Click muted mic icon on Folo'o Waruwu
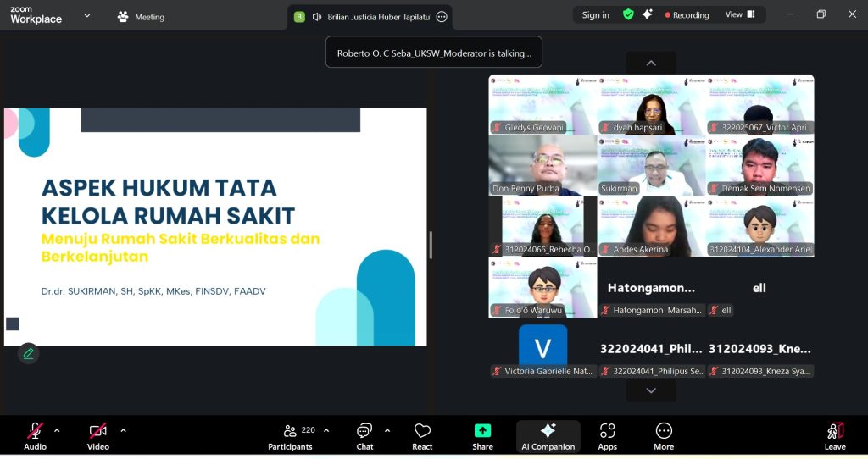Viewport: 868px width, 459px height. pos(497,310)
